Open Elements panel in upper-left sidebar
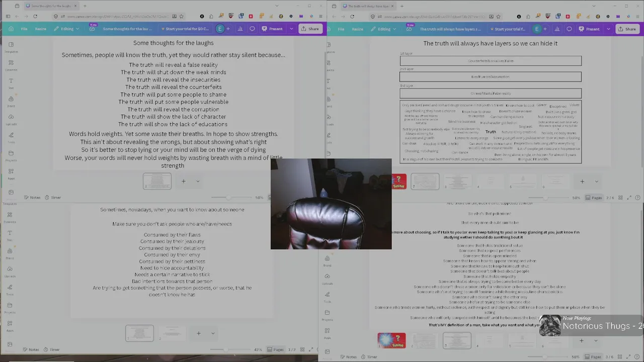This screenshot has width=644, height=362. (x=11, y=65)
